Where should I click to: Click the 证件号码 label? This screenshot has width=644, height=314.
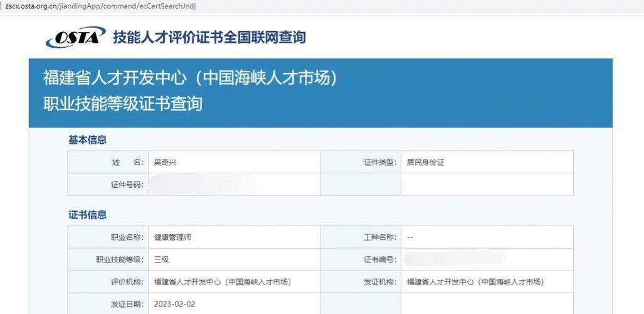point(127,185)
